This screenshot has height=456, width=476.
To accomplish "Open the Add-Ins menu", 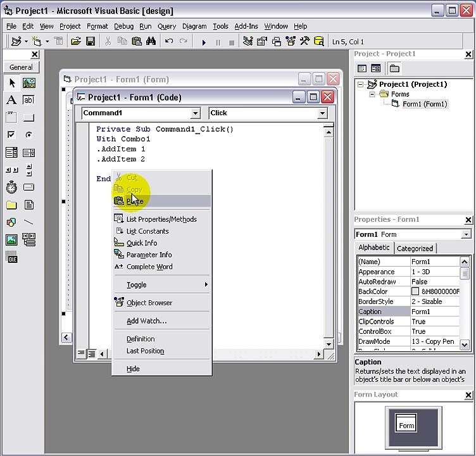I will (x=246, y=26).
